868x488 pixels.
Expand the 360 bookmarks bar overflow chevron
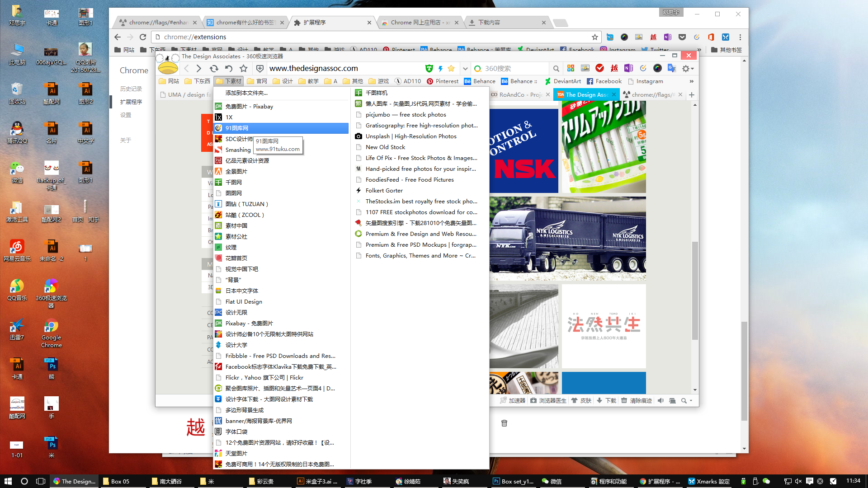pos(691,81)
